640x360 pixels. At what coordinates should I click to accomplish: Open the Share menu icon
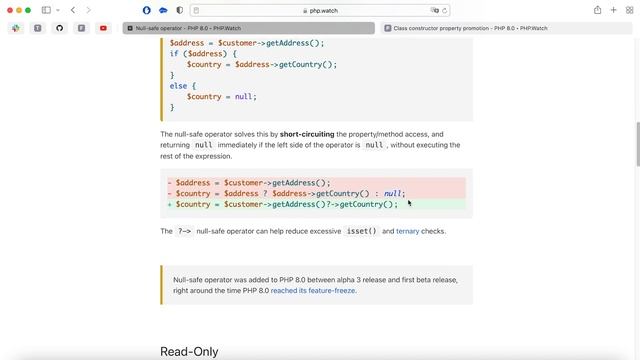click(x=598, y=10)
